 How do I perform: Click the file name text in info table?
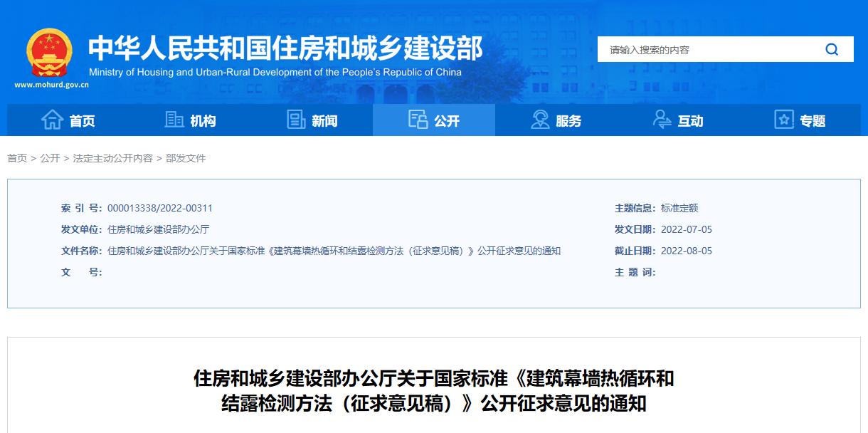tap(334, 251)
